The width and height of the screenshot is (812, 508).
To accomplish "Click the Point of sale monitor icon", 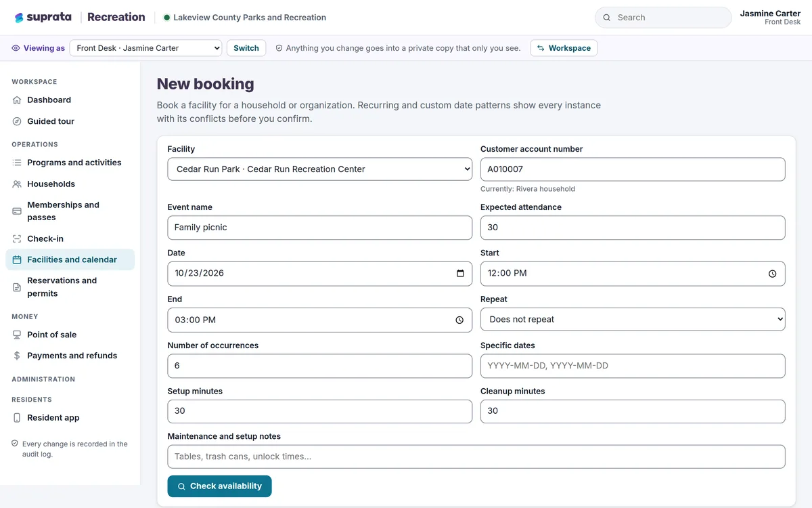I will [17, 335].
